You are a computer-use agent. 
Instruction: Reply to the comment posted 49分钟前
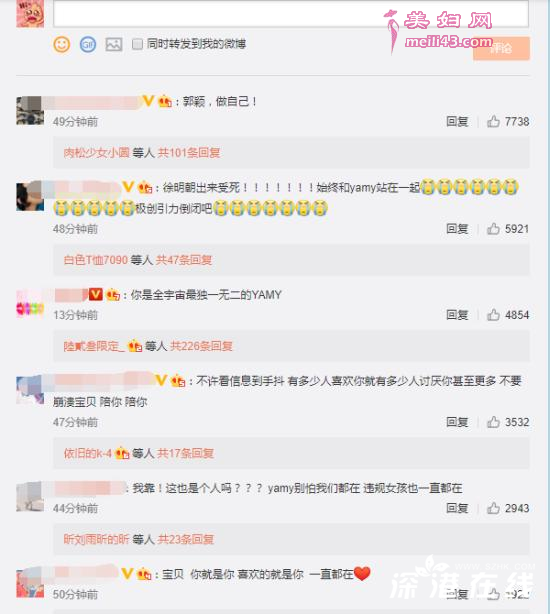pyautogui.click(x=457, y=122)
